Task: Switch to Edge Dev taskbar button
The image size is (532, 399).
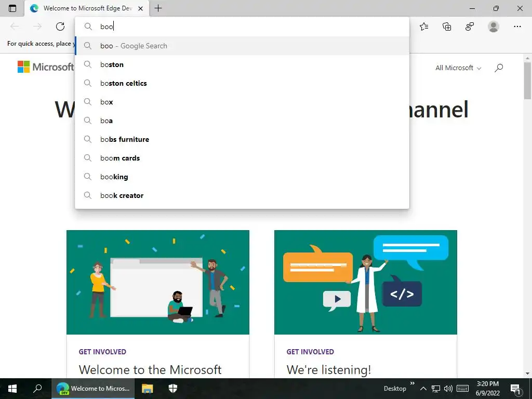Action: point(93,389)
